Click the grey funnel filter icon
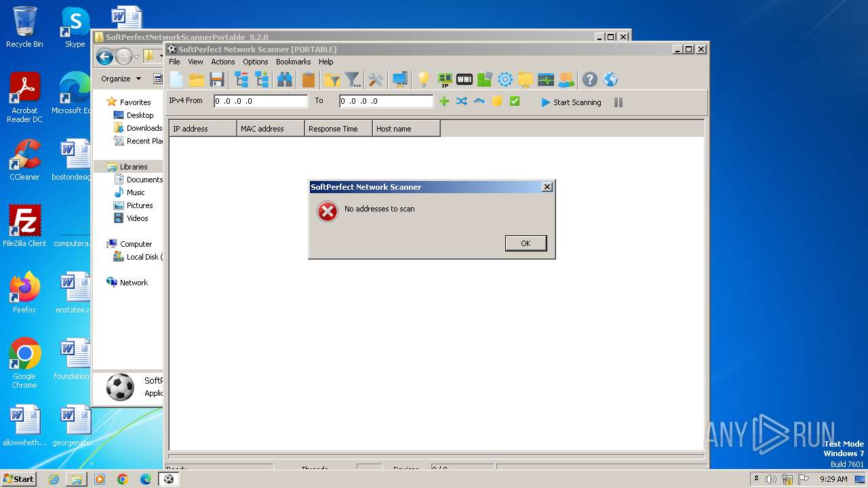 click(353, 80)
